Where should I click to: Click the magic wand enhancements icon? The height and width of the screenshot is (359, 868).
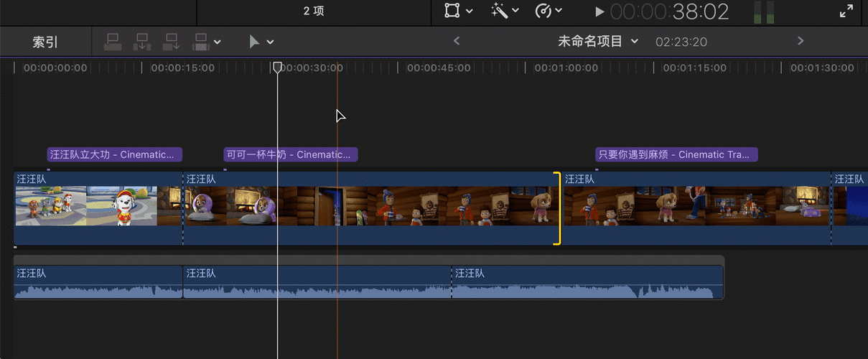pyautogui.click(x=498, y=11)
